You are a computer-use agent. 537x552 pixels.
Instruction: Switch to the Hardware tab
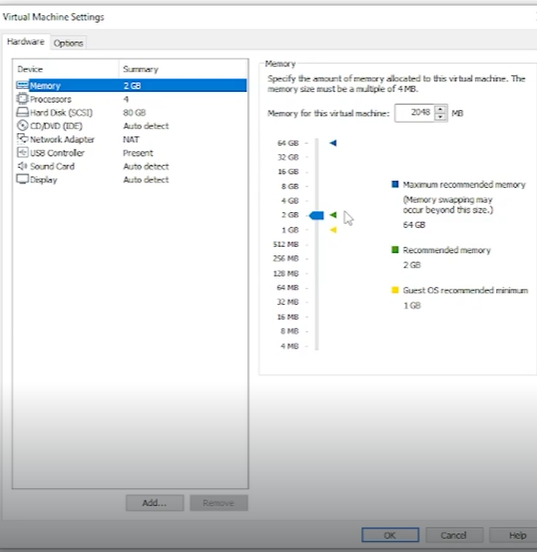(x=26, y=42)
